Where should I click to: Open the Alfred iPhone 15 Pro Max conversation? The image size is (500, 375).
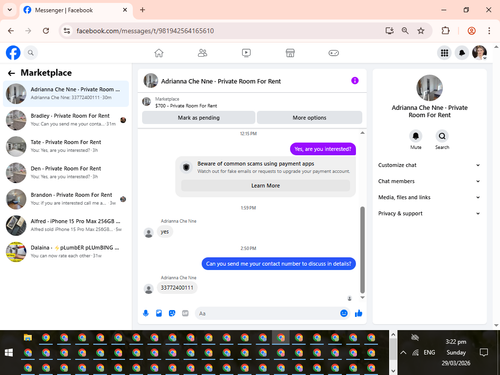tap(66, 225)
